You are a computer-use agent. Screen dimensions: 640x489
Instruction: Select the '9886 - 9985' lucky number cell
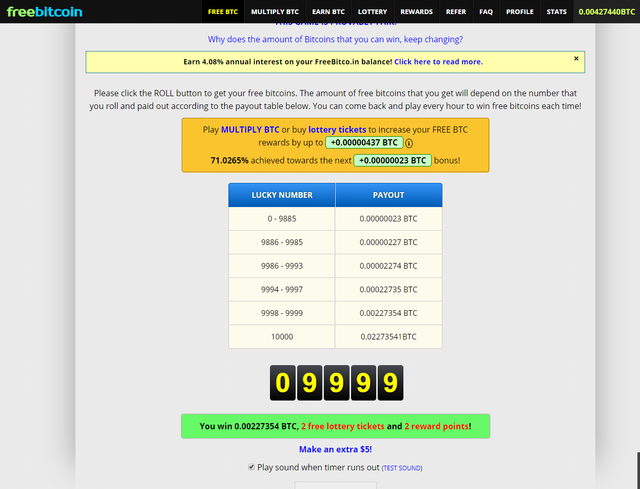pos(282,242)
